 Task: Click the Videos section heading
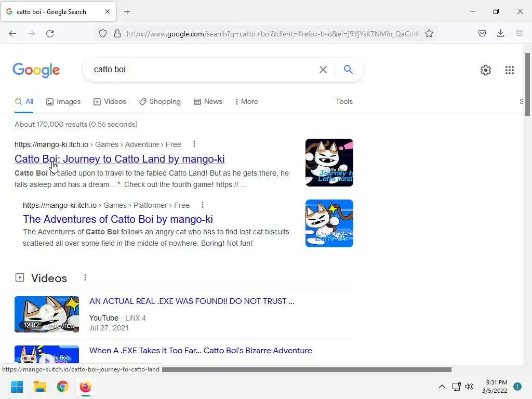(x=49, y=278)
